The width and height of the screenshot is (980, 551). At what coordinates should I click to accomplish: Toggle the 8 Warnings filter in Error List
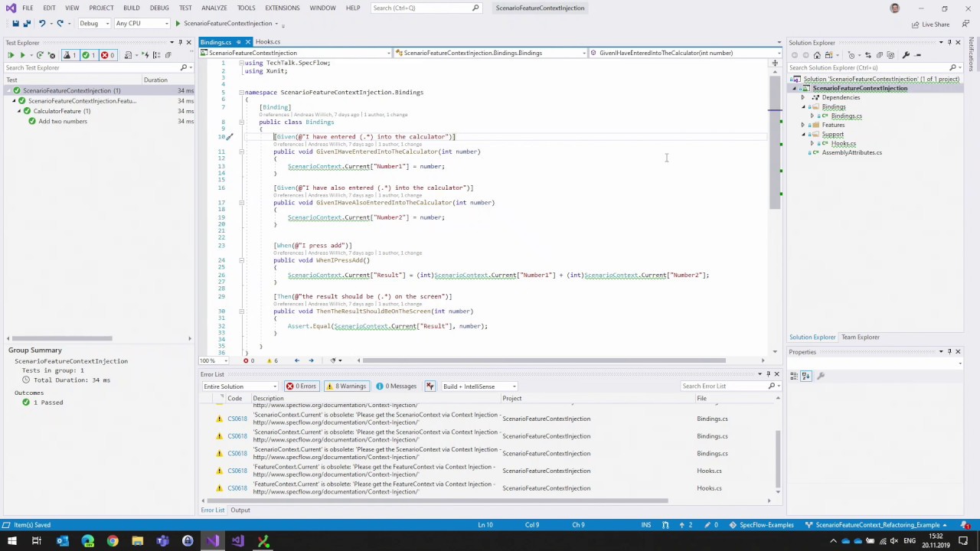click(346, 386)
